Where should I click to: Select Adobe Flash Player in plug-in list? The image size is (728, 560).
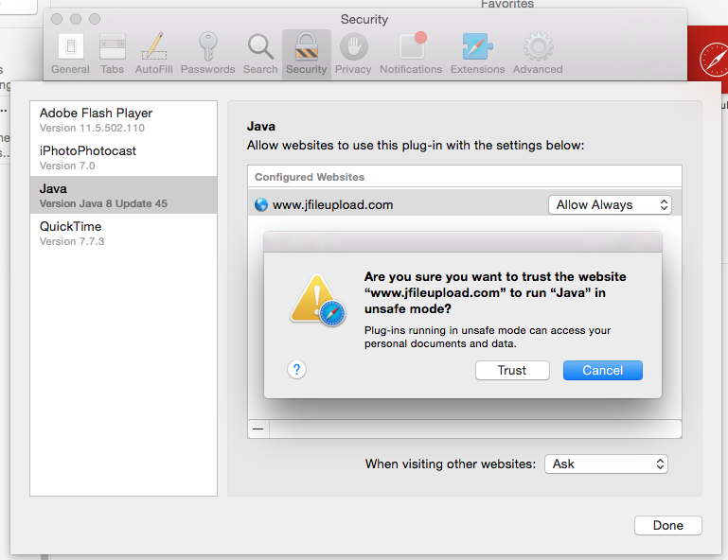(123, 119)
